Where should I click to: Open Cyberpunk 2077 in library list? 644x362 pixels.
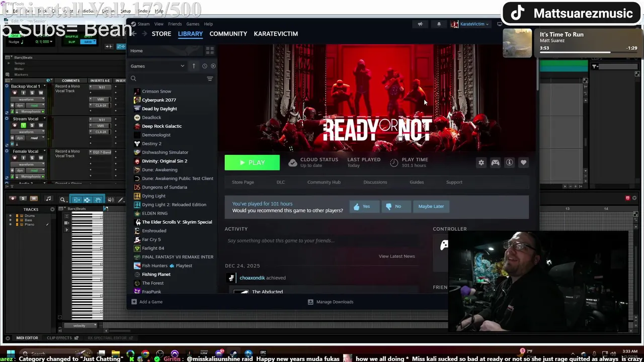pos(158,100)
